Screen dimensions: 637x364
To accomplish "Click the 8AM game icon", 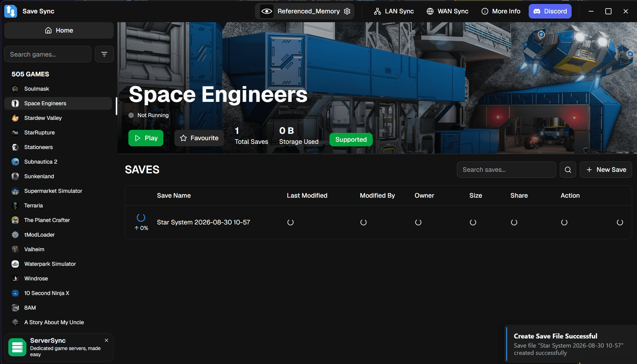I will pos(15,308).
